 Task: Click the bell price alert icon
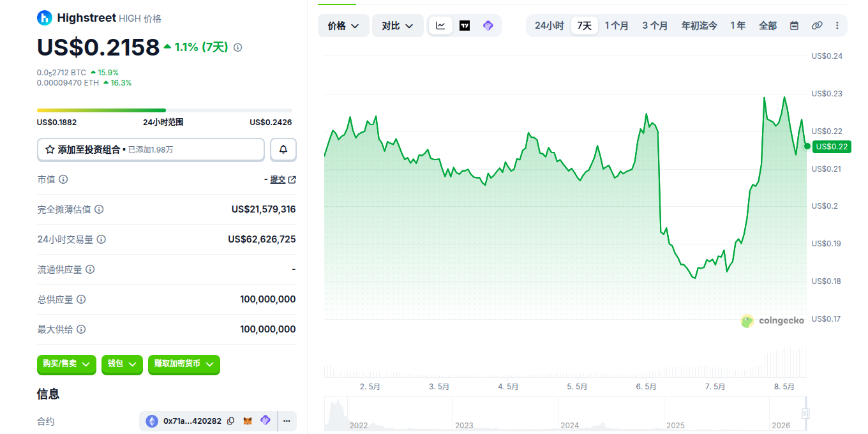283,149
